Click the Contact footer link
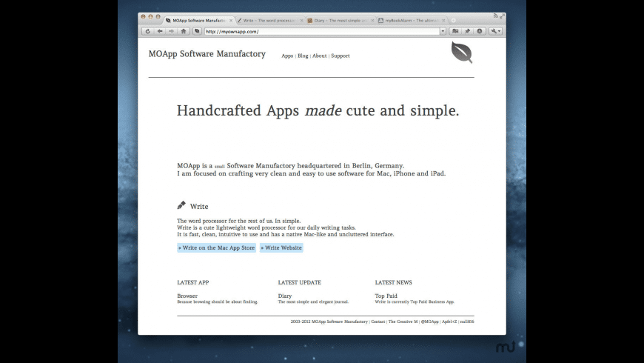Image resolution: width=644 pixels, height=363 pixels. pos(378,322)
